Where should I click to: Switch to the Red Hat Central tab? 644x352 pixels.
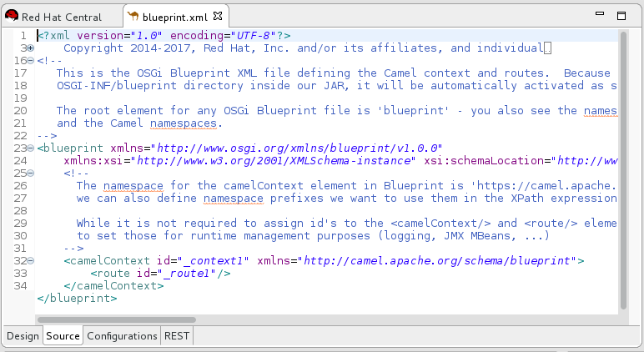pyautogui.click(x=61, y=17)
